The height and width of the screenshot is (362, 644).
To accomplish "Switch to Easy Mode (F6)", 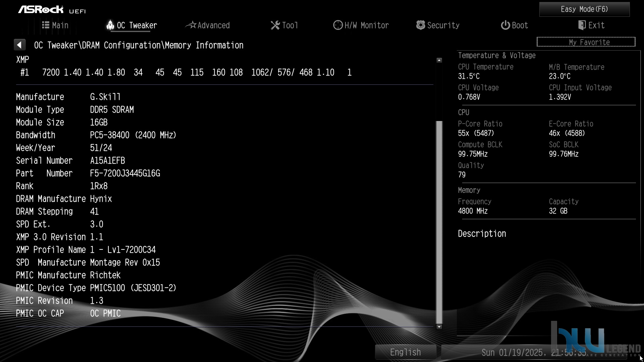I will tap(584, 9).
